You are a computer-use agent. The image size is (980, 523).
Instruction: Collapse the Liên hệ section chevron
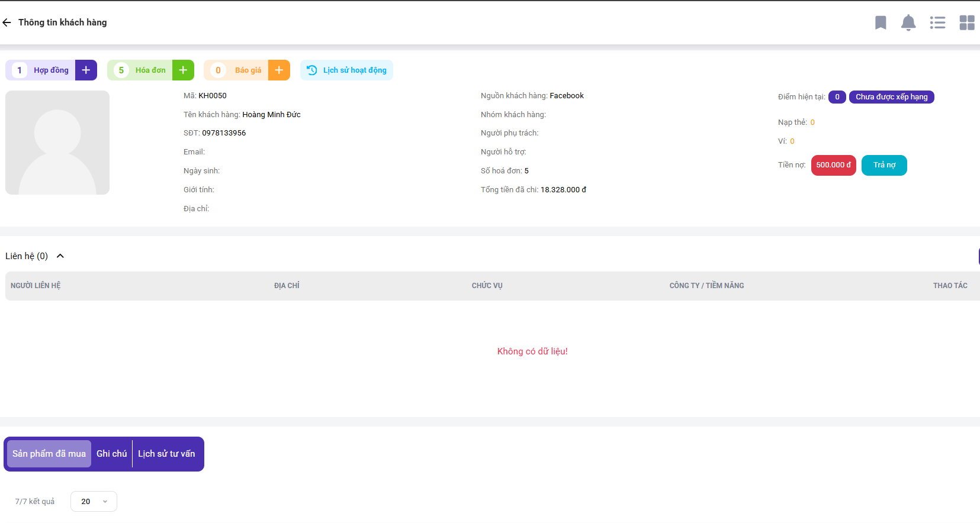pos(60,256)
